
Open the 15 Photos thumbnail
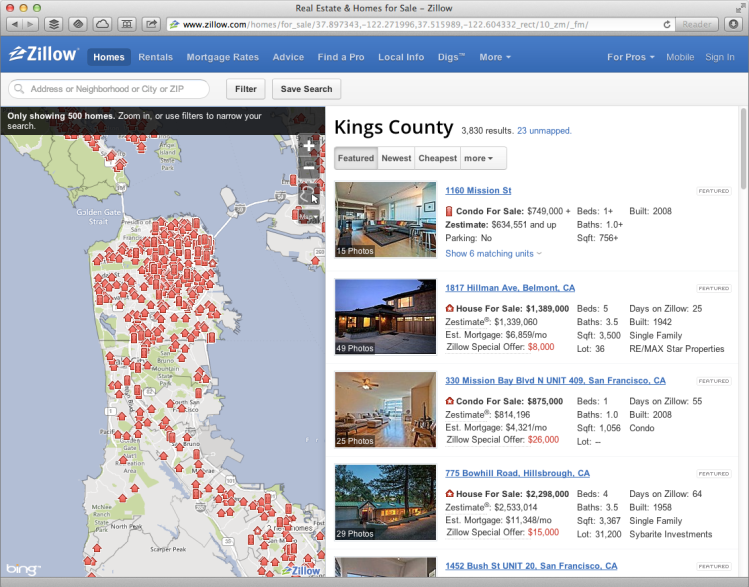tap(385, 220)
